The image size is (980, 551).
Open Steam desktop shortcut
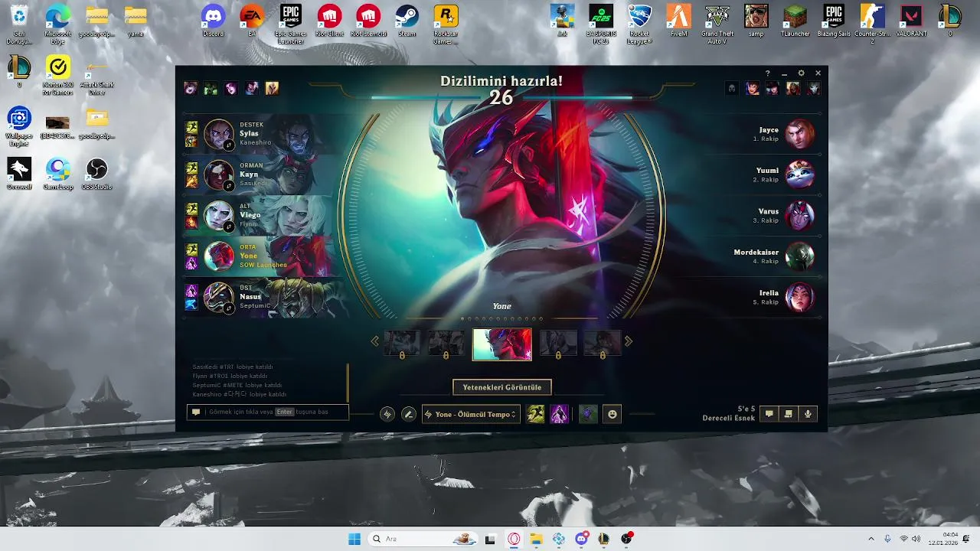(x=407, y=21)
